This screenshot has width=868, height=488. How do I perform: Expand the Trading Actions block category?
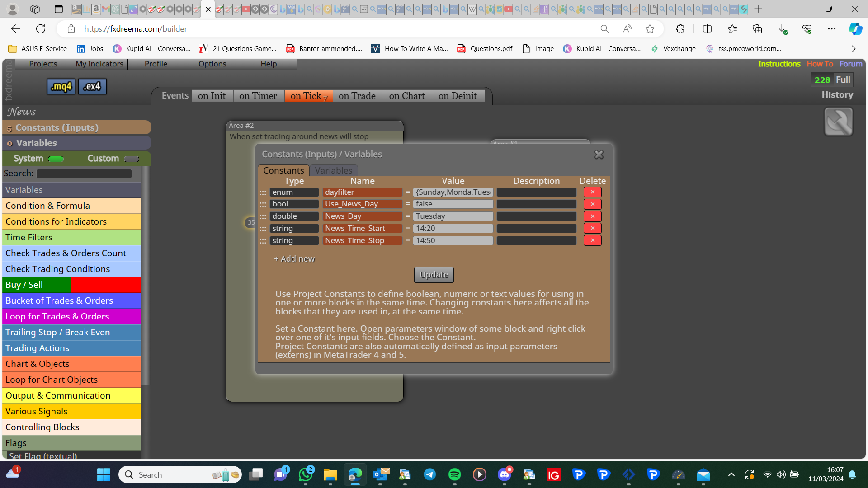pos(71,348)
